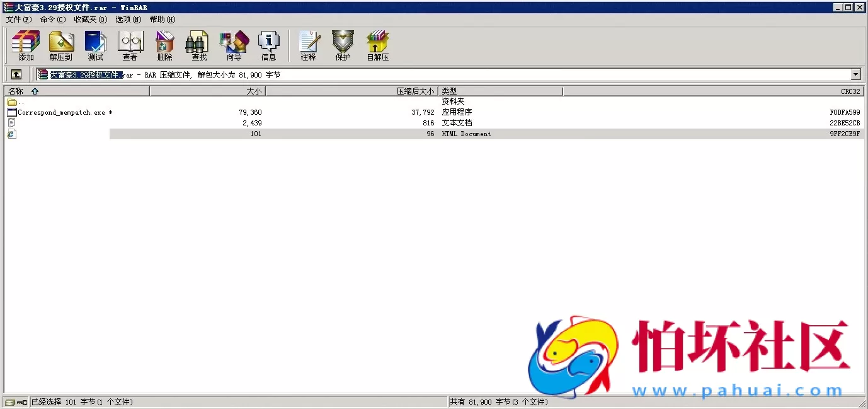Open the 选项 (Options) menu
The height and width of the screenshot is (409, 868).
128,20
